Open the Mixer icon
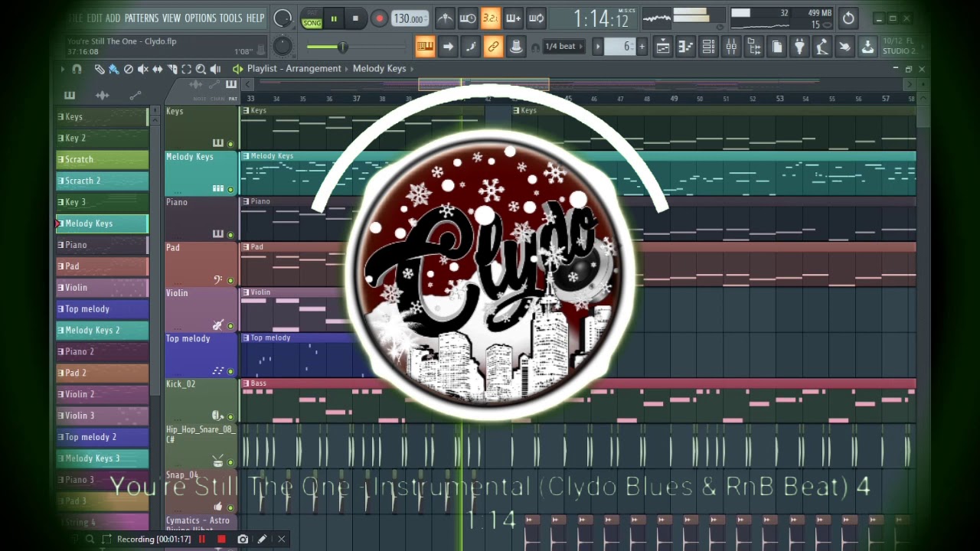This screenshot has height=551, width=980. pos(732,47)
